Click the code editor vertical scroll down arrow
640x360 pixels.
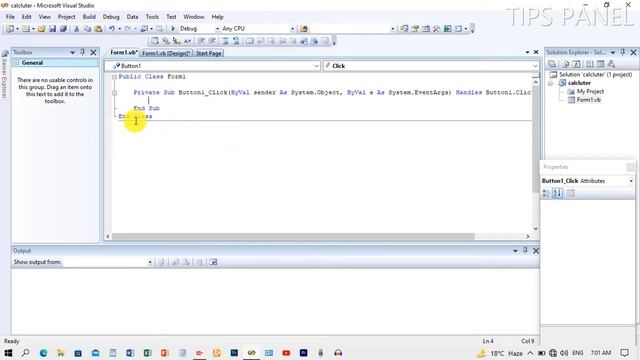(536, 229)
